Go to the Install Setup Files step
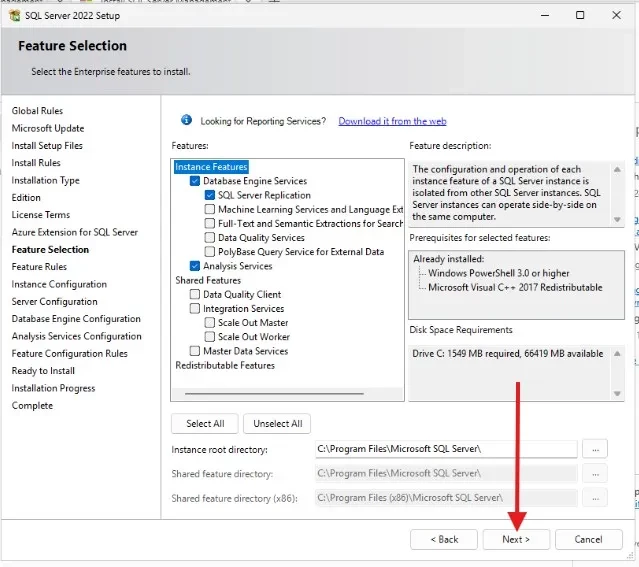Viewport: 639px width, 567px height. (47, 146)
